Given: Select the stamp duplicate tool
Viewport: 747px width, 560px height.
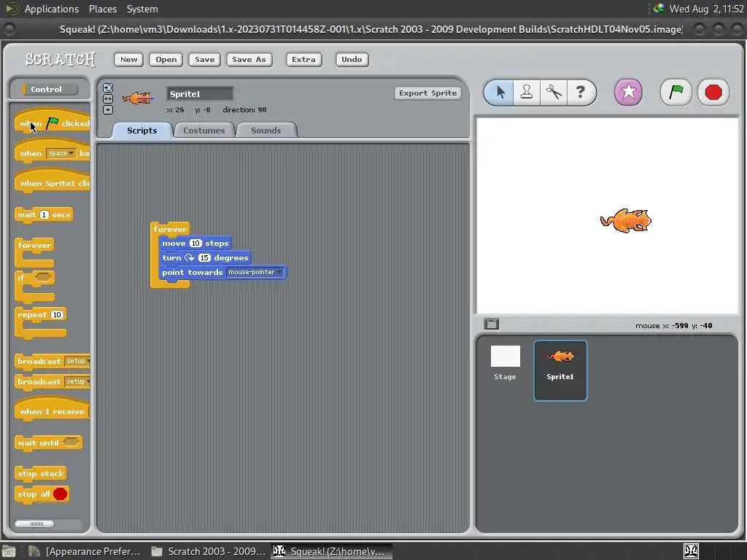Looking at the screenshot, I should point(527,92).
